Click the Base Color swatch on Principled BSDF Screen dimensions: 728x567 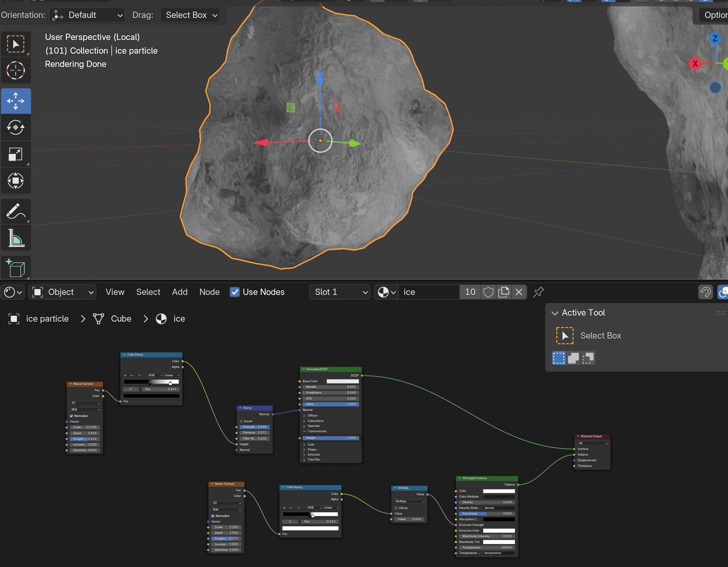(342, 381)
